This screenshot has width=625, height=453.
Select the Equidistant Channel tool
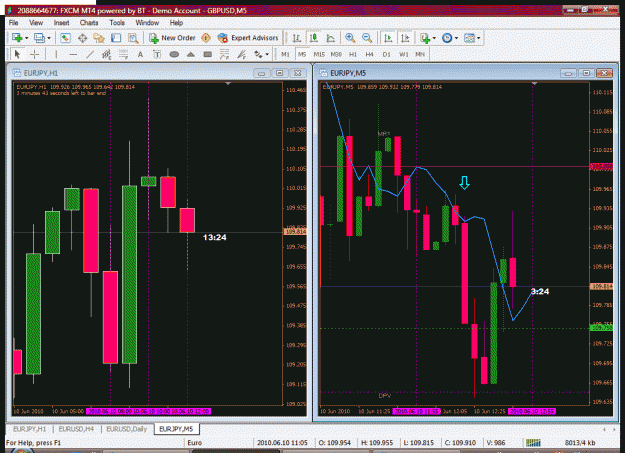point(106,54)
